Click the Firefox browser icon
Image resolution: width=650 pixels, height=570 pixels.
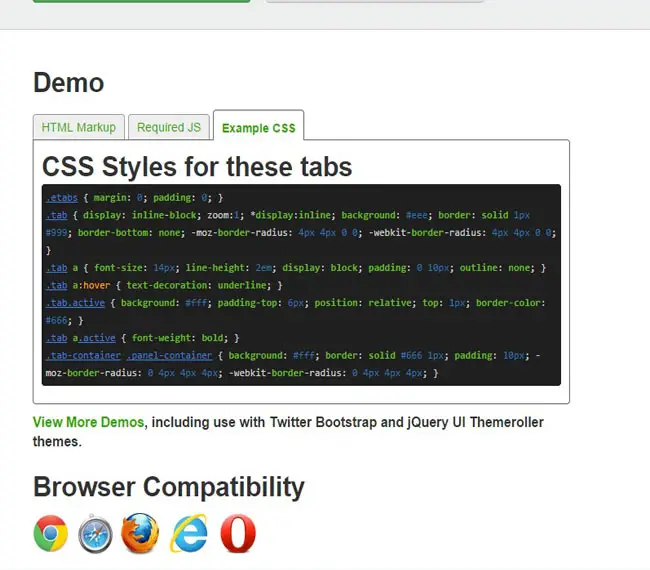coord(140,533)
